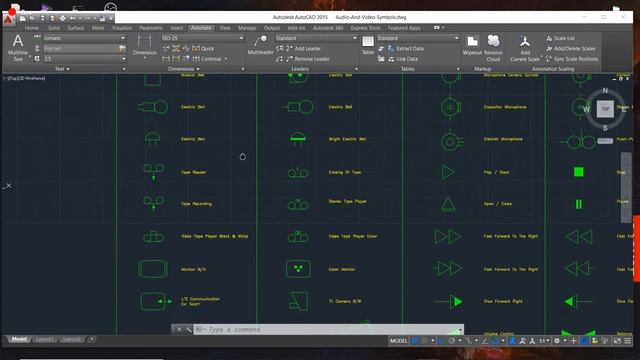Click the Open file icon in quick access toolbar
Image resolution: width=640 pixels, height=360 pixels.
pos(33,18)
